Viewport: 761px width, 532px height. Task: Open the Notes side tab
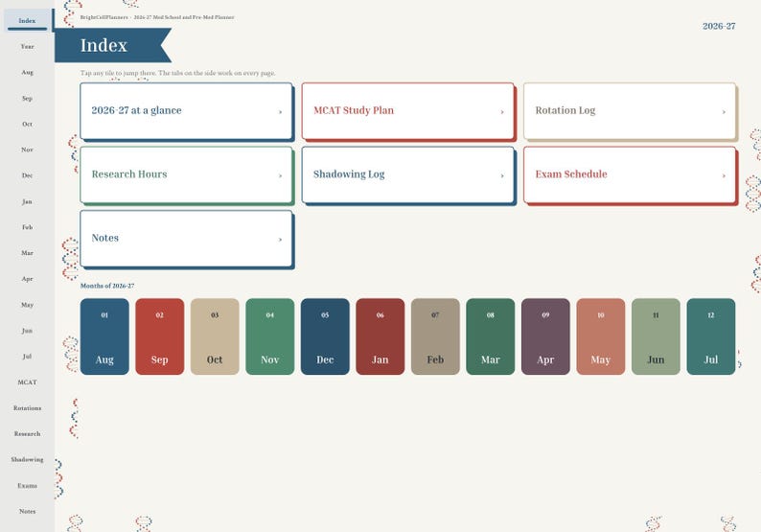point(27,511)
